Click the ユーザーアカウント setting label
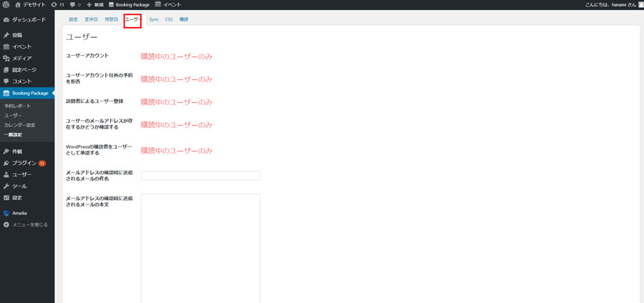The width and height of the screenshot is (644, 303). [x=87, y=55]
